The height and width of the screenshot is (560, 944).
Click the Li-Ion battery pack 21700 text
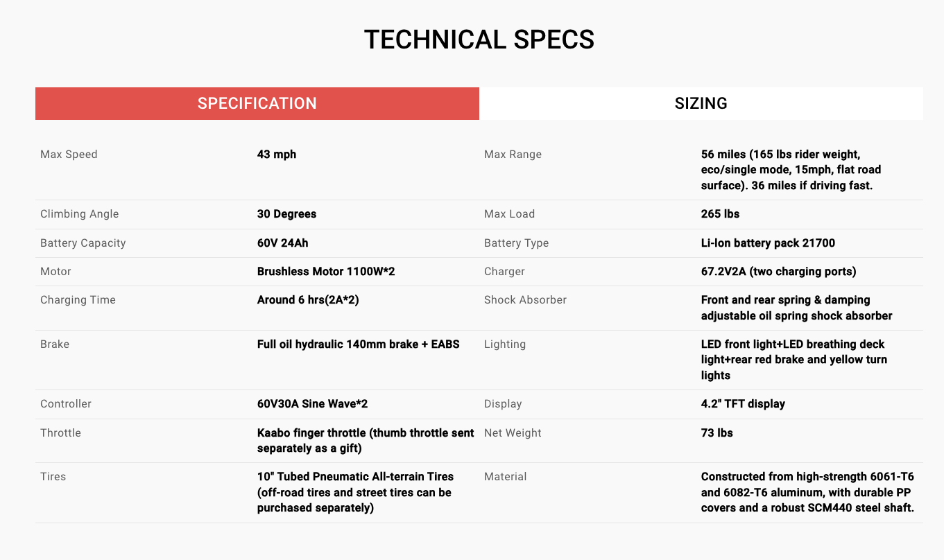[768, 243]
